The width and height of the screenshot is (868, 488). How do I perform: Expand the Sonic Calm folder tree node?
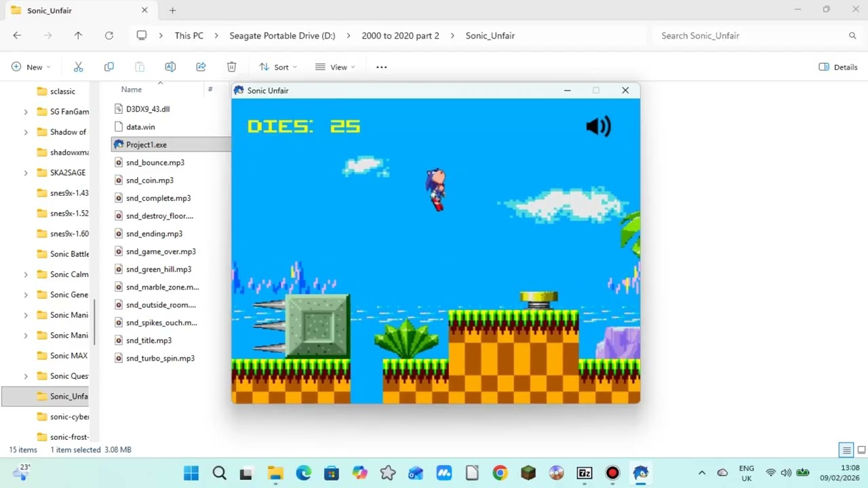pyautogui.click(x=26, y=274)
